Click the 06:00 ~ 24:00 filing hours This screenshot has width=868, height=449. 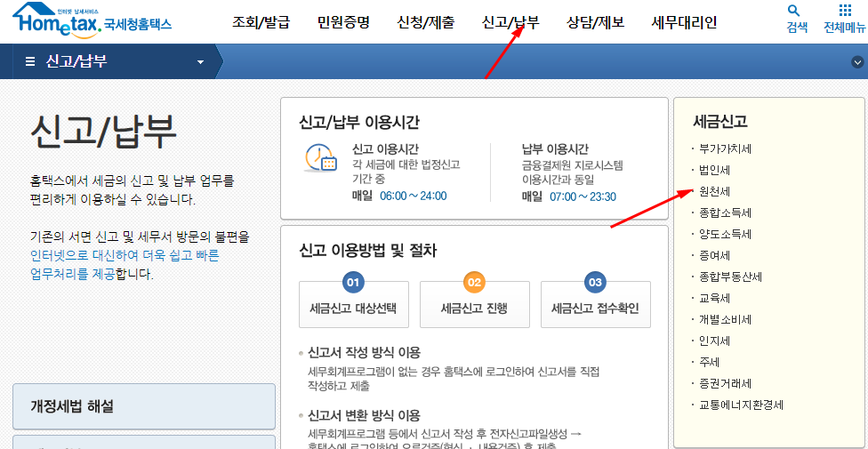[413, 196]
